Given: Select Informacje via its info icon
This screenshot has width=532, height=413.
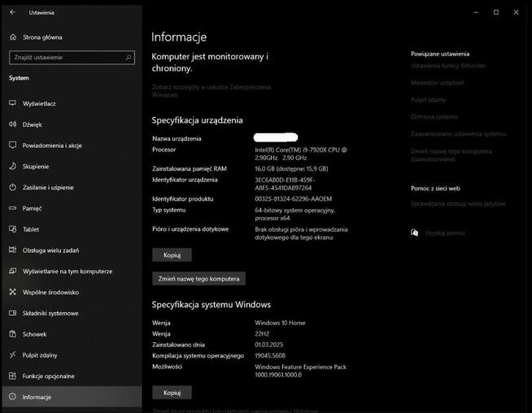Looking at the screenshot, I should pyautogui.click(x=12, y=397).
